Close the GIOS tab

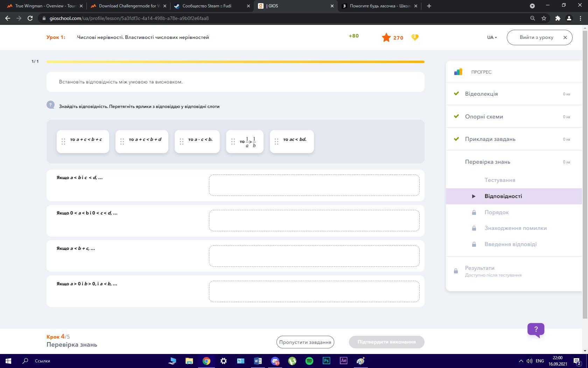332,6
